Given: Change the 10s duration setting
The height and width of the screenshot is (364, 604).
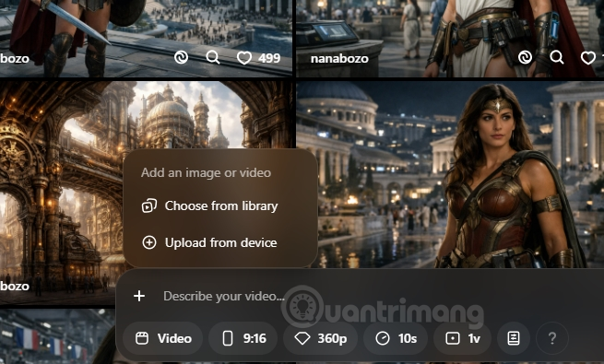Looking at the screenshot, I should click(396, 338).
